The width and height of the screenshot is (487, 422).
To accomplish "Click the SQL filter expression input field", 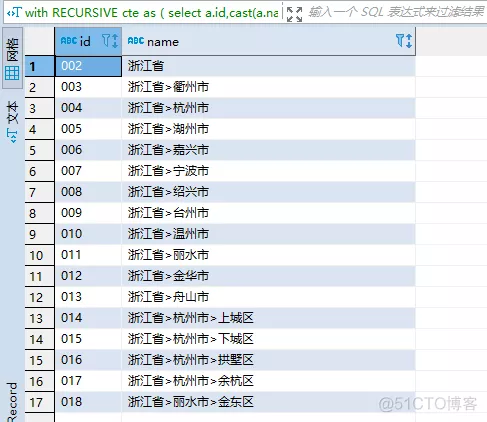I will pyautogui.click(x=396, y=13).
